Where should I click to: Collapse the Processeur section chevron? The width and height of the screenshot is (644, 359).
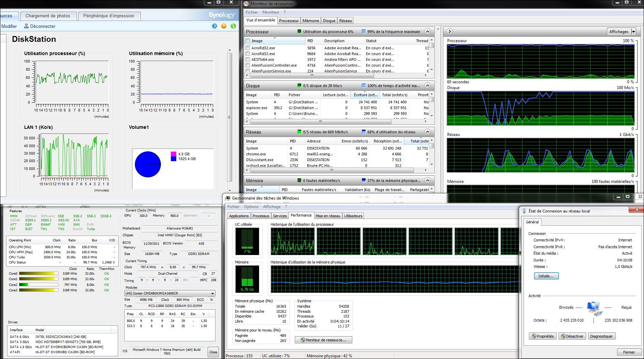pos(428,32)
